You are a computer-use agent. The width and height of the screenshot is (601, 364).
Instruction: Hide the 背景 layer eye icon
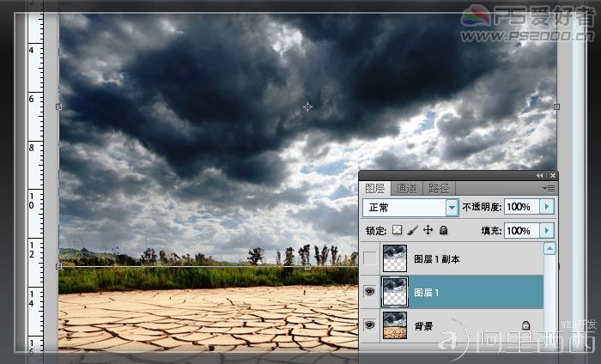369,325
